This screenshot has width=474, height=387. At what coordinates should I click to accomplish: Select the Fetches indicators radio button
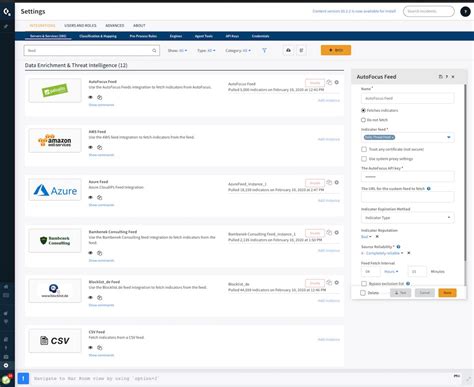tap(363, 110)
